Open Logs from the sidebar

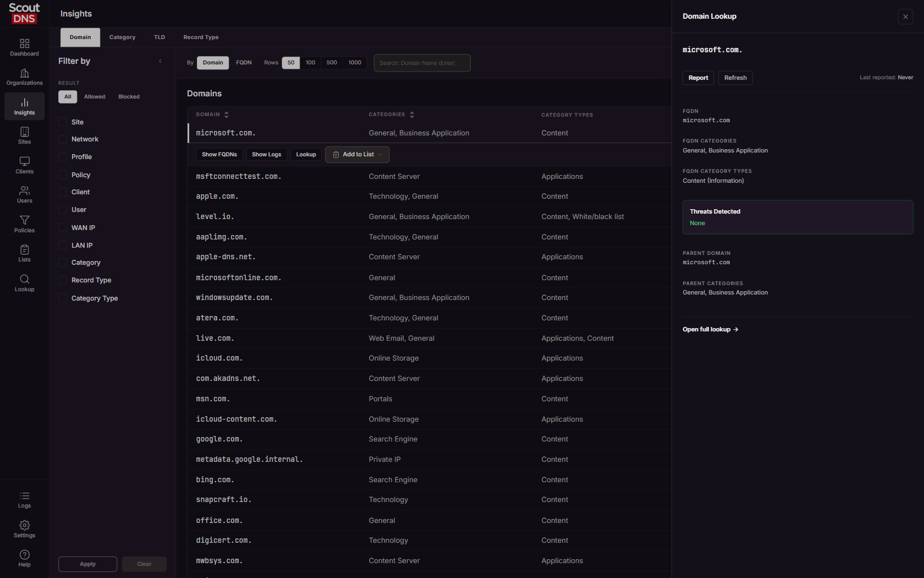click(x=24, y=499)
